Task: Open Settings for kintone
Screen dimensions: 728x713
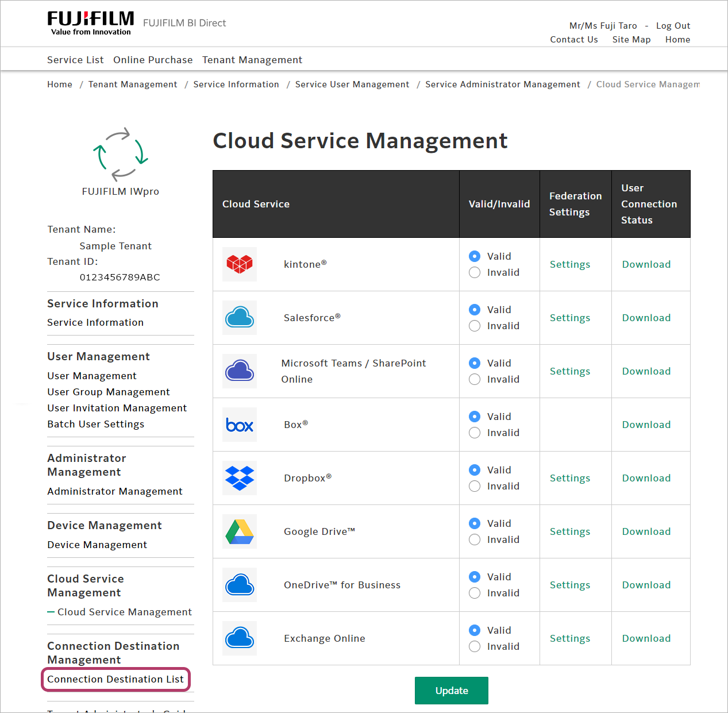Action: [570, 264]
